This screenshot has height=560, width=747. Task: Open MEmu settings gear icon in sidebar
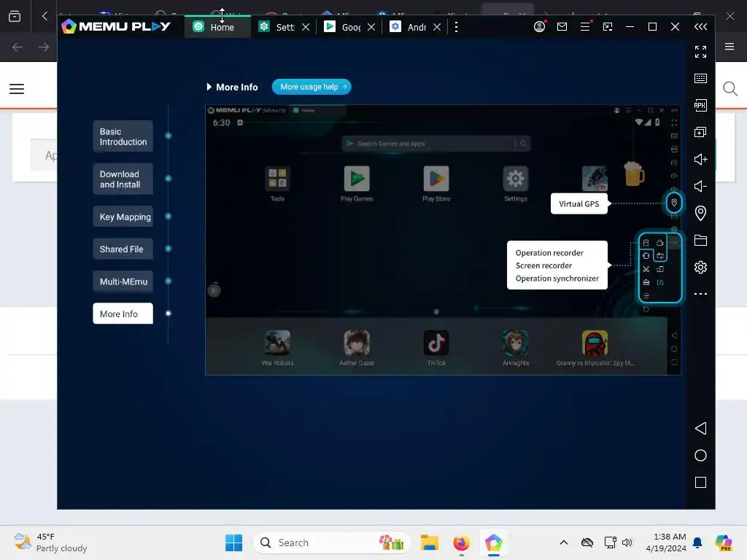pos(700,267)
